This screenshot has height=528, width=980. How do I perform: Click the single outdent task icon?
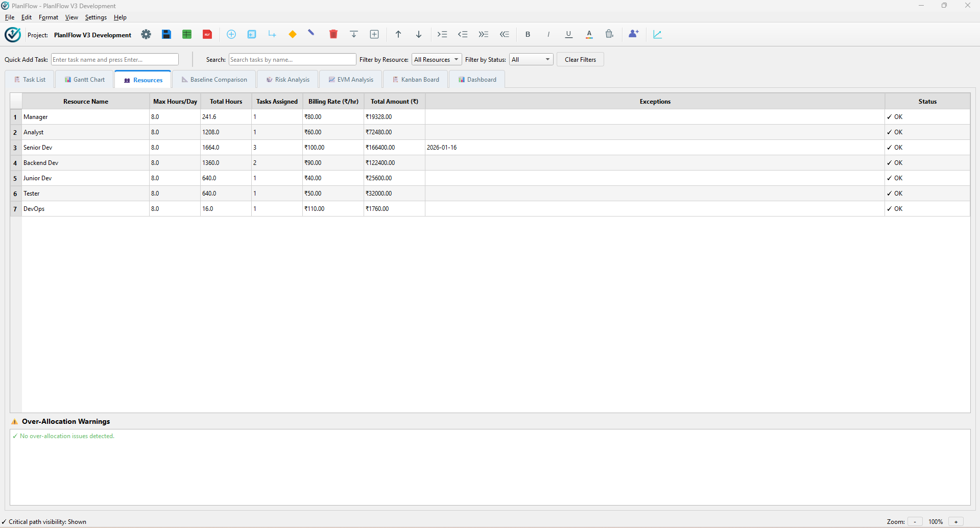(x=463, y=34)
